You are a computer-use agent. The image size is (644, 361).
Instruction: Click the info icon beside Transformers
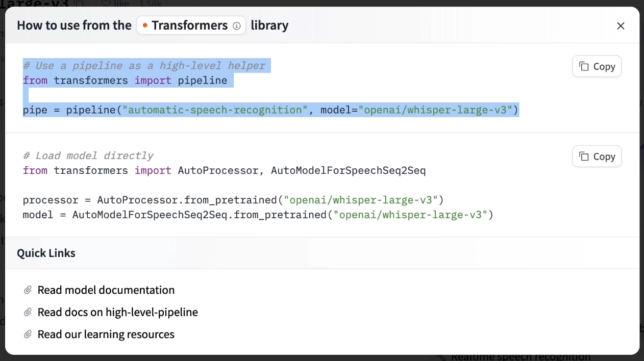tap(236, 25)
